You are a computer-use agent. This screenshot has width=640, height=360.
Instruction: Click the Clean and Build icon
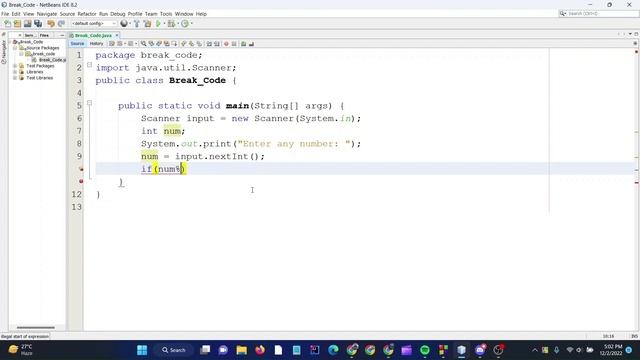click(147, 24)
